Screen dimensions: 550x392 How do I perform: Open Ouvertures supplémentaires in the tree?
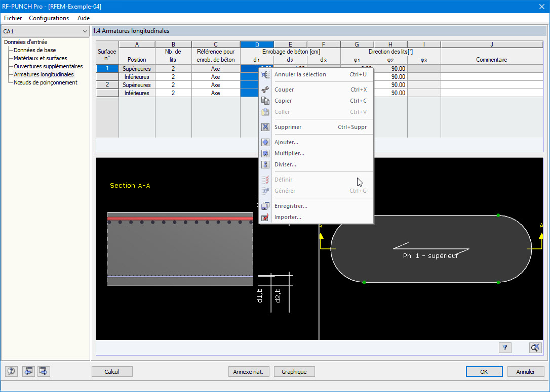pyautogui.click(x=48, y=66)
